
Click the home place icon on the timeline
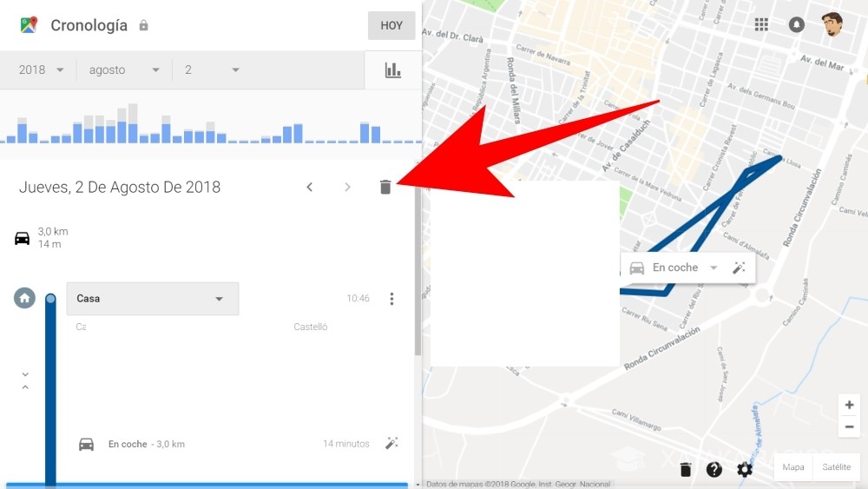tap(24, 298)
